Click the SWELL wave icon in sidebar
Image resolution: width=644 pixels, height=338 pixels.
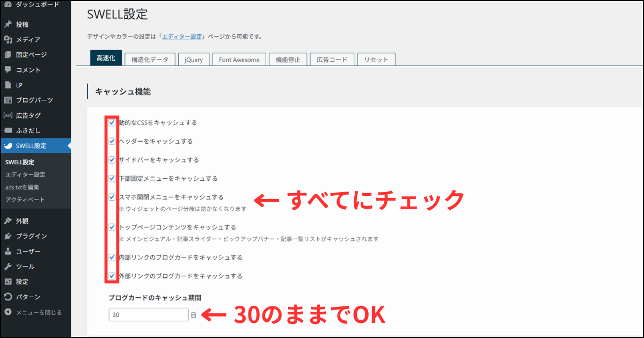[8, 145]
